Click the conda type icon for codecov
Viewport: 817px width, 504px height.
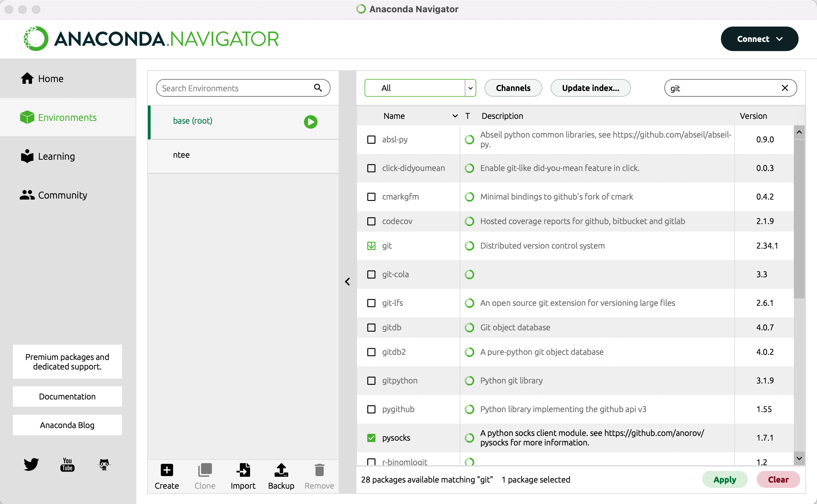coord(469,221)
